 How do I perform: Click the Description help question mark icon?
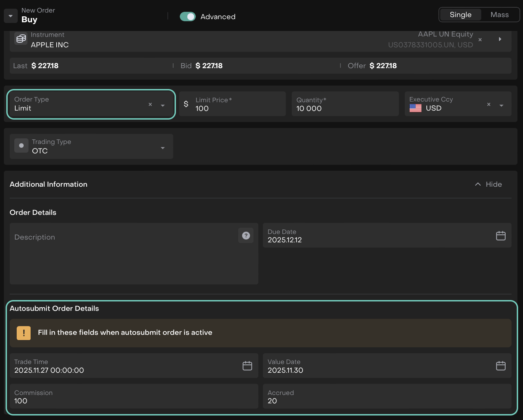click(246, 236)
